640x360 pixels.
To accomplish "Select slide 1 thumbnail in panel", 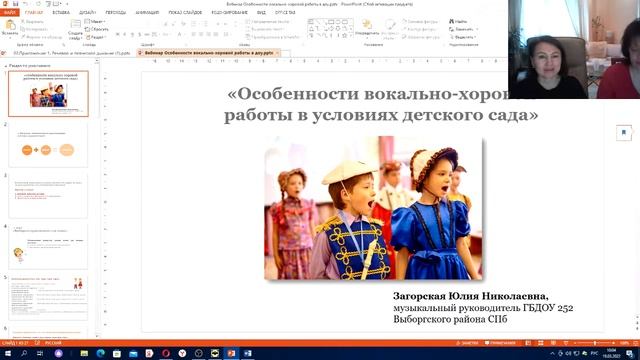I will (48, 93).
